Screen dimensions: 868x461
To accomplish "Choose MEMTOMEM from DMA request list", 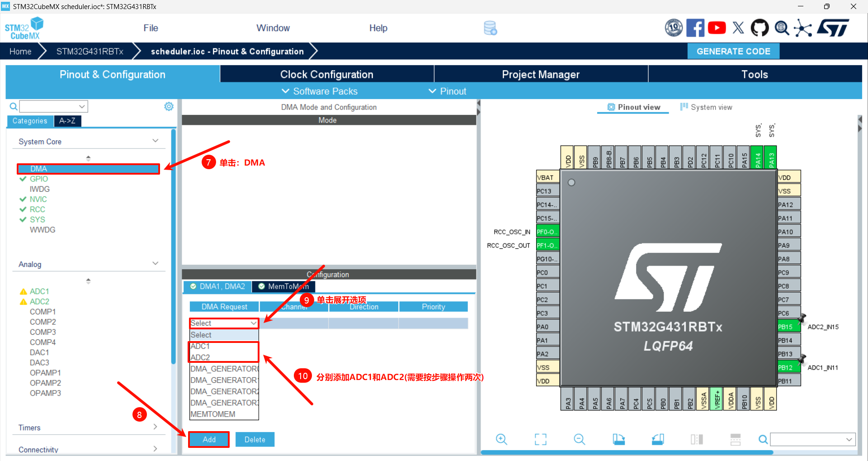I will point(224,414).
